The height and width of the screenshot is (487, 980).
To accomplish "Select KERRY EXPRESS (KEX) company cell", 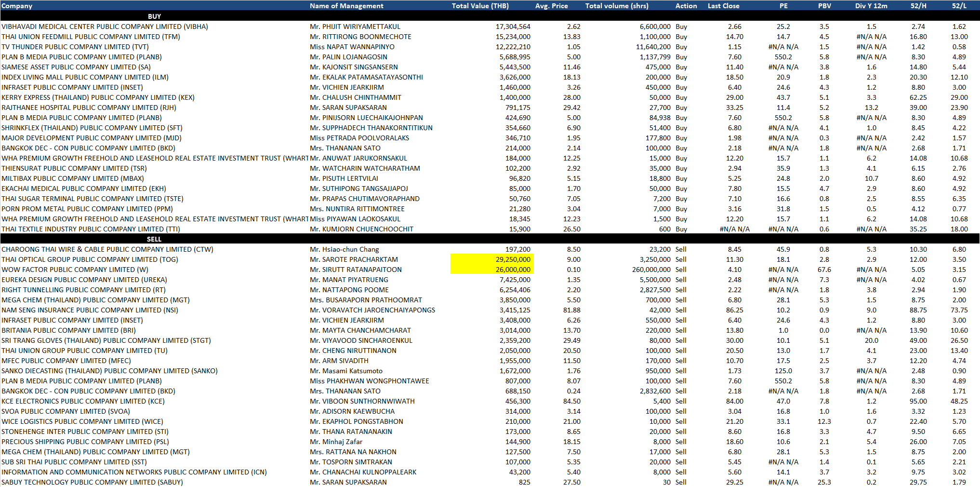I will pos(98,97).
